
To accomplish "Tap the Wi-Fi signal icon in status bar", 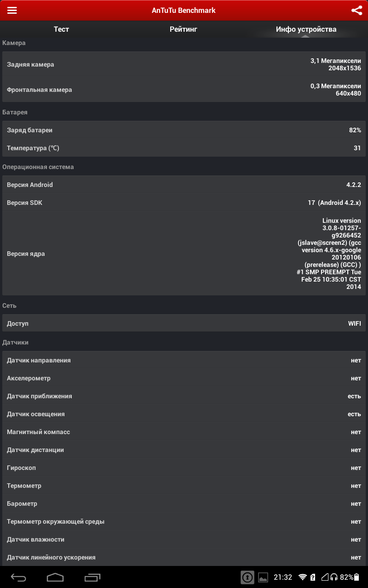I will pyautogui.click(x=302, y=577).
